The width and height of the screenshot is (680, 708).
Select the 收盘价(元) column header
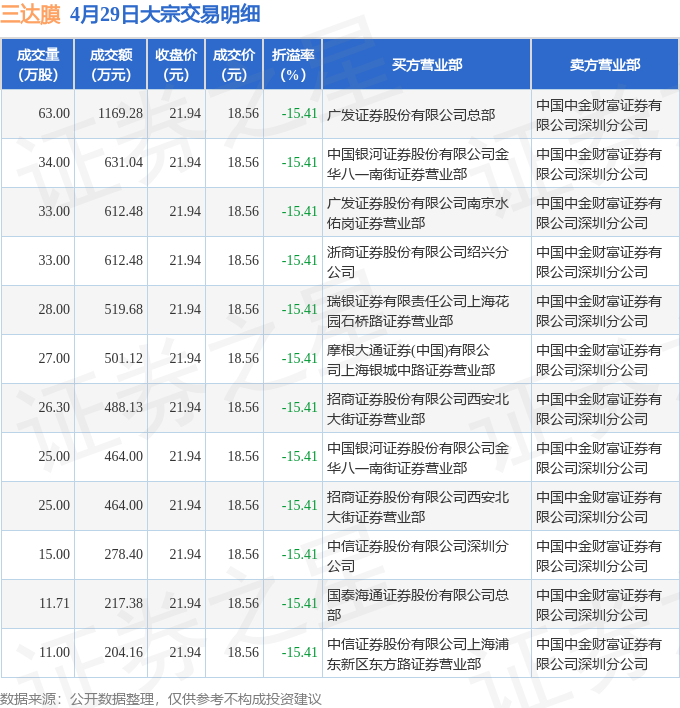pos(176,65)
